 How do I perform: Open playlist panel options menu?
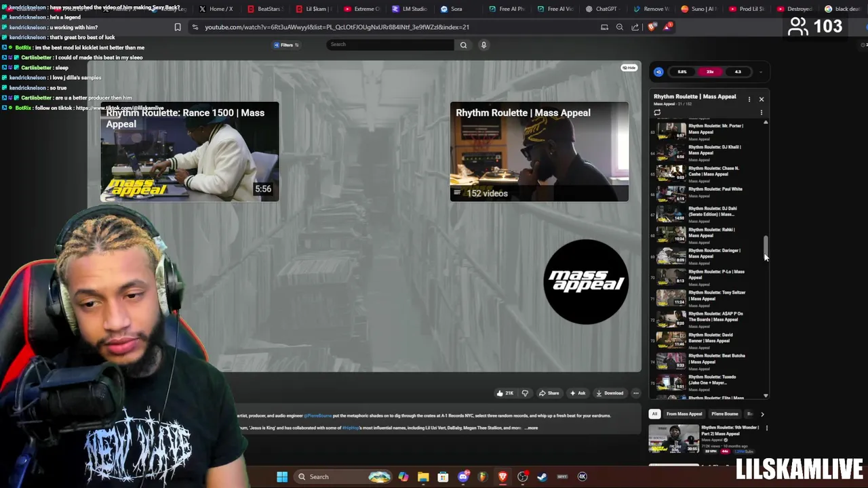pyautogui.click(x=749, y=99)
